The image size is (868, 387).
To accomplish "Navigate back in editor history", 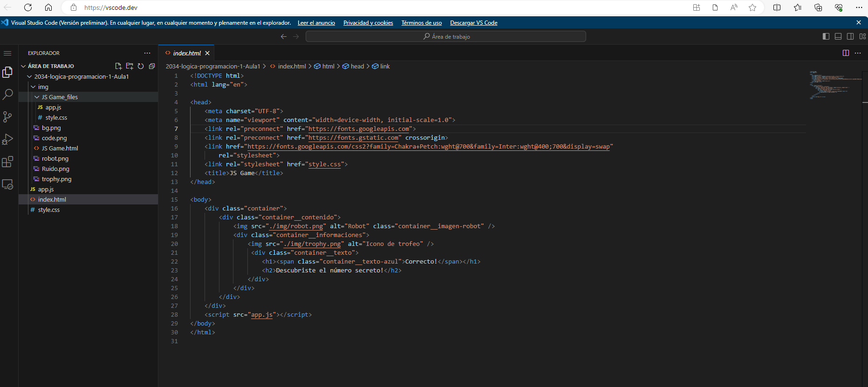I will click(284, 36).
